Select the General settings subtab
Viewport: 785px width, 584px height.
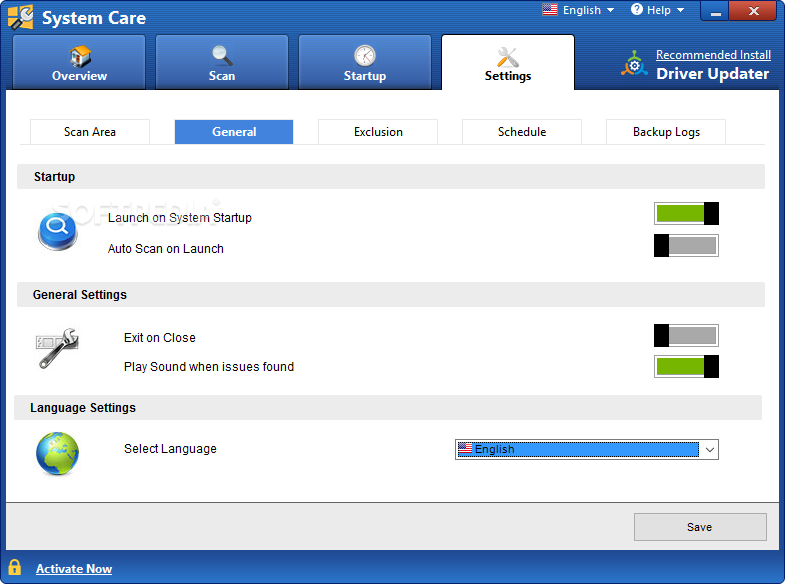pyautogui.click(x=234, y=132)
